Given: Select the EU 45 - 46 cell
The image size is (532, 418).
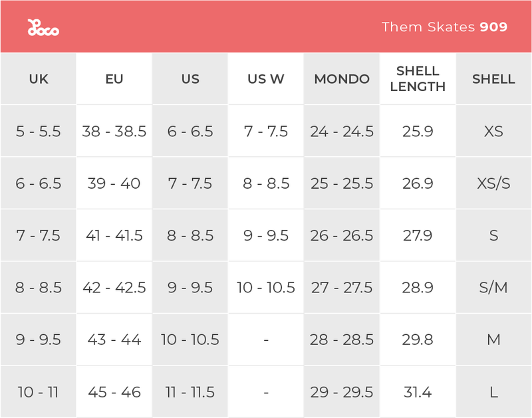Looking at the screenshot, I should coord(114,392).
